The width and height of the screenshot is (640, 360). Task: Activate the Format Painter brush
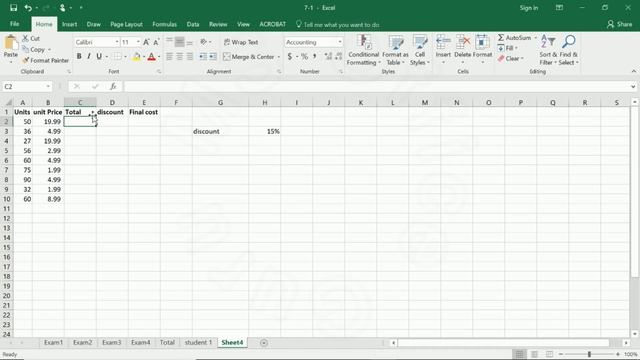[45, 60]
